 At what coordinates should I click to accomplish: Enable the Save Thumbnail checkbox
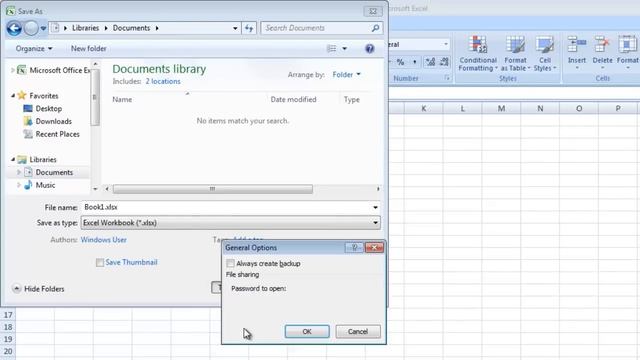click(x=100, y=262)
